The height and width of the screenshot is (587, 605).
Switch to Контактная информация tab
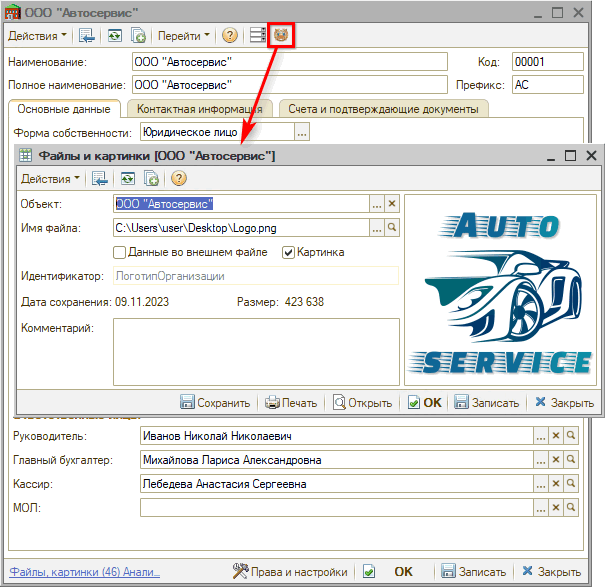tap(199, 108)
